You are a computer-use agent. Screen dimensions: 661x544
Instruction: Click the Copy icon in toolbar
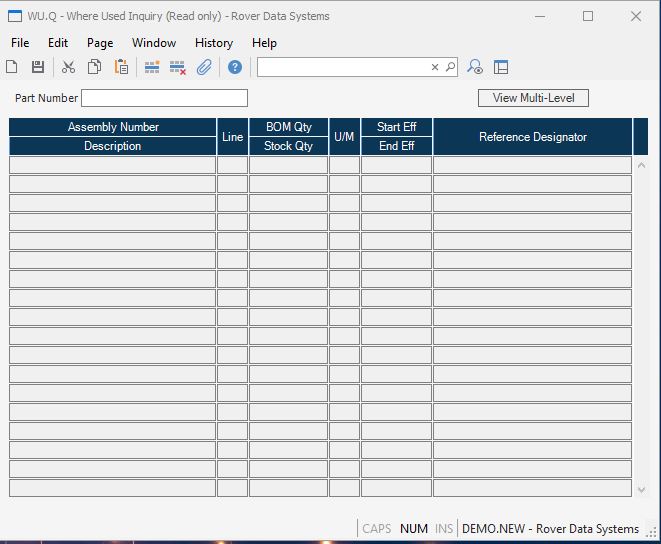click(x=94, y=67)
